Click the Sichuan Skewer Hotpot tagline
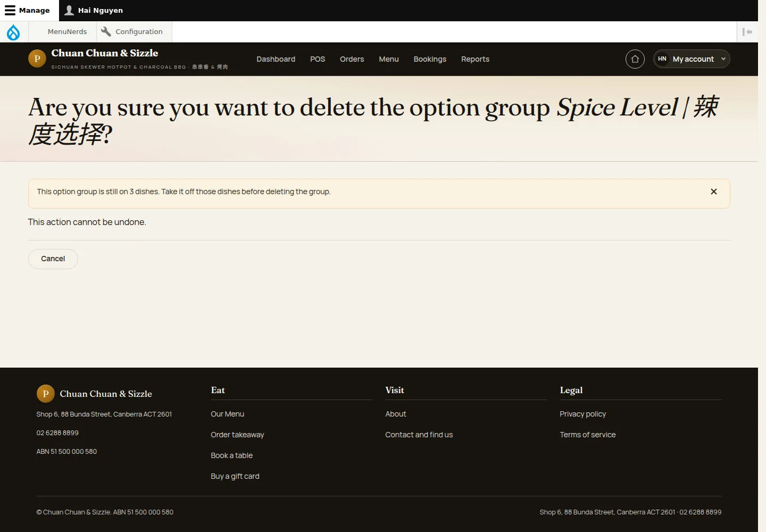Image resolution: width=766 pixels, height=532 pixels. click(x=139, y=67)
